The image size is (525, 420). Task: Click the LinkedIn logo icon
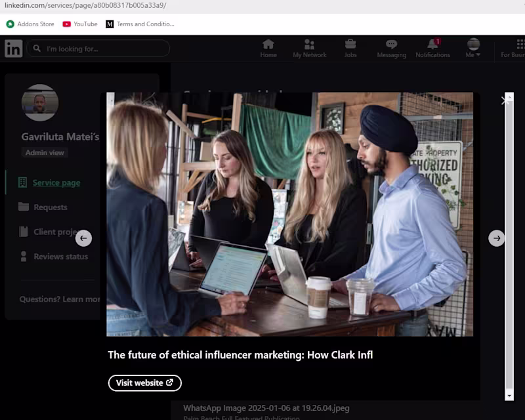[13, 49]
